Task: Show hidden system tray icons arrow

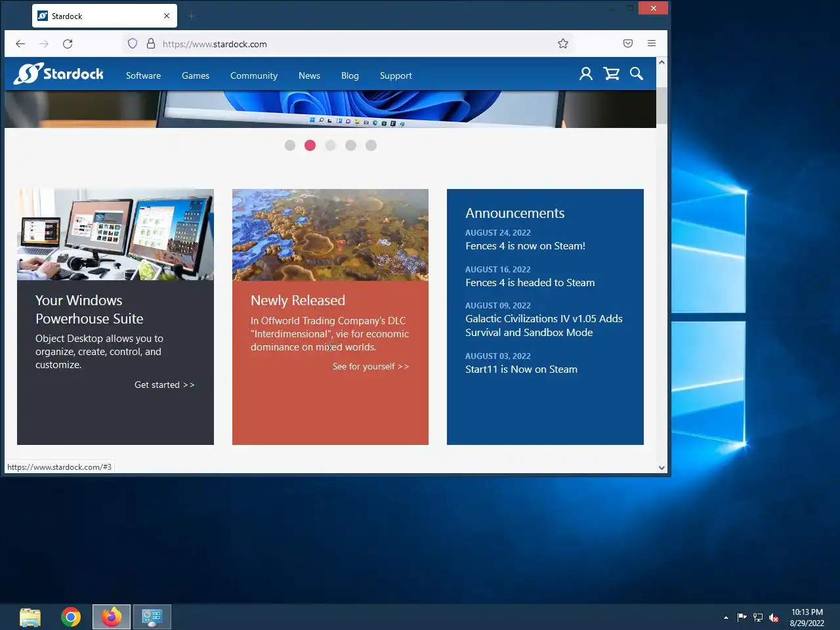Action: tap(726, 618)
